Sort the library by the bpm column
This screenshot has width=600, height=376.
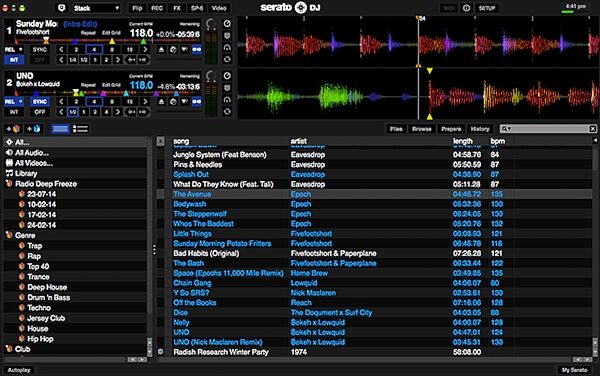[x=497, y=141]
